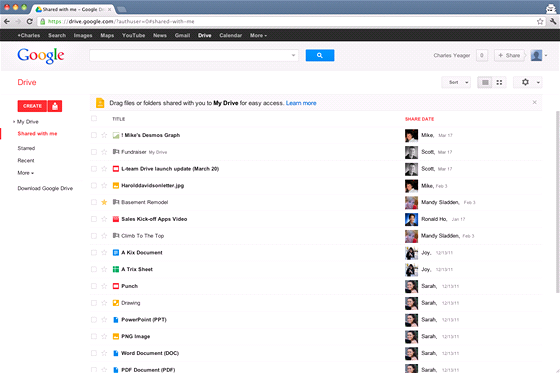Click the Drawing file type icon
Image resolution: width=560 pixels, height=373 pixels.
pyautogui.click(x=116, y=303)
